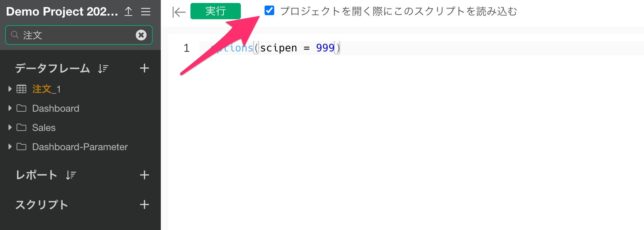Select the 注文_1 data frame
The width and height of the screenshot is (644, 230).
[46, 89]
